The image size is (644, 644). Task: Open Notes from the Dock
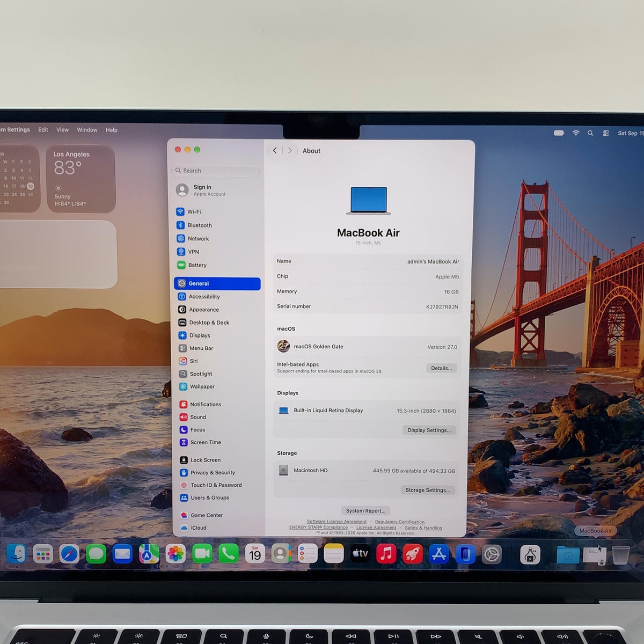coord(333,554)
